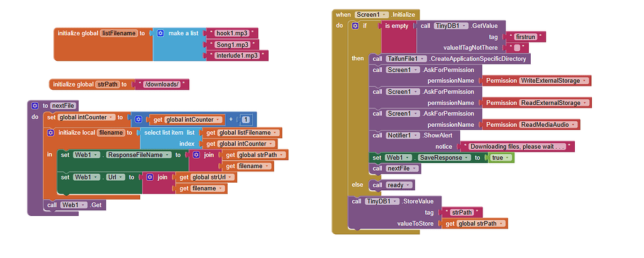Open the mutator gear on make a list
This screenshot has width=644, height=258.
(161, 33)
